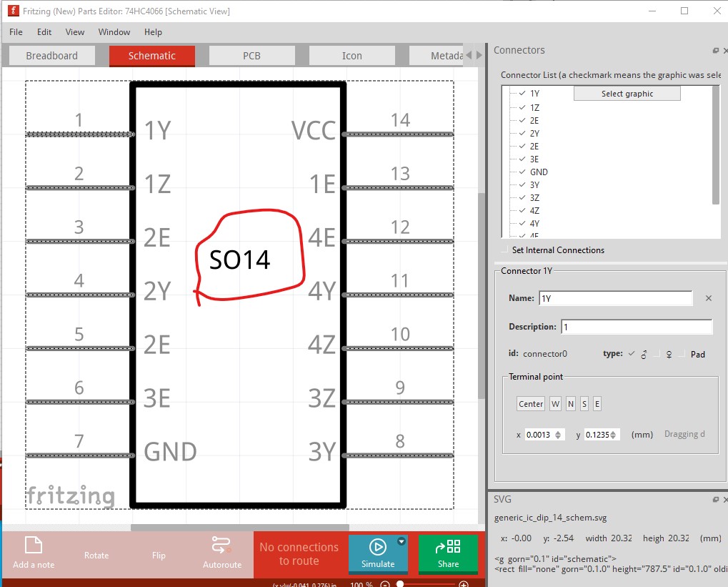Select connector 4Z in the list
Viewport: 728px width, 587px height.
[x=534, y=210]
